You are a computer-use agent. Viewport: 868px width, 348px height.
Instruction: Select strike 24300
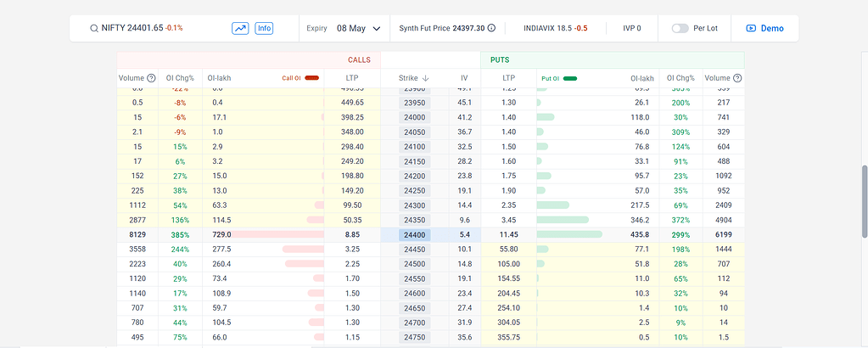coord(415,205)
